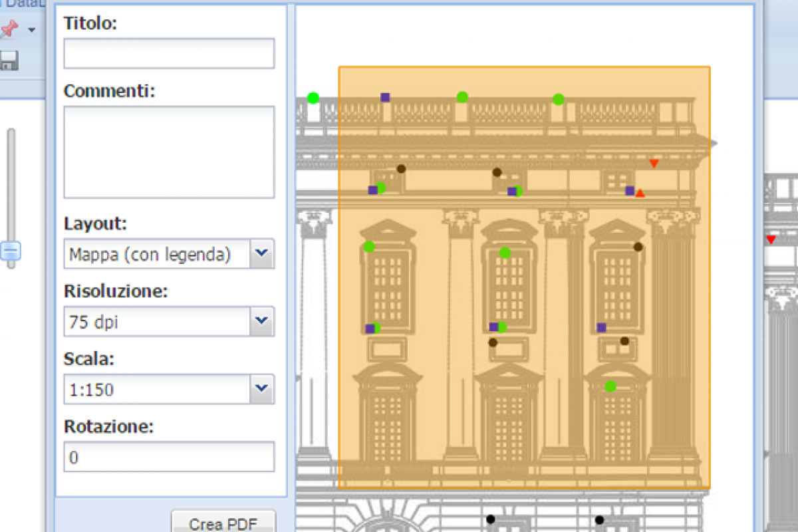798x532 pixels.
Task: Open the arrow dropdown next to the pushpin
Action: pyautogui.click(x=31, y=30)
